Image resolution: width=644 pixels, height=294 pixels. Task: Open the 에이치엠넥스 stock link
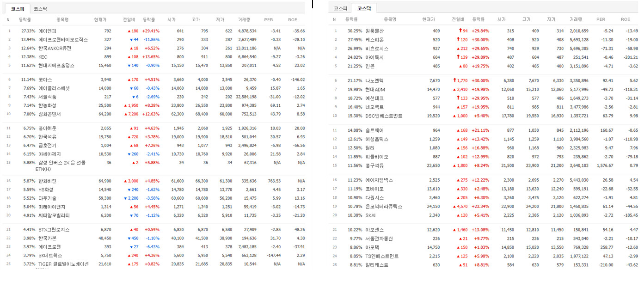pos(379,180)
